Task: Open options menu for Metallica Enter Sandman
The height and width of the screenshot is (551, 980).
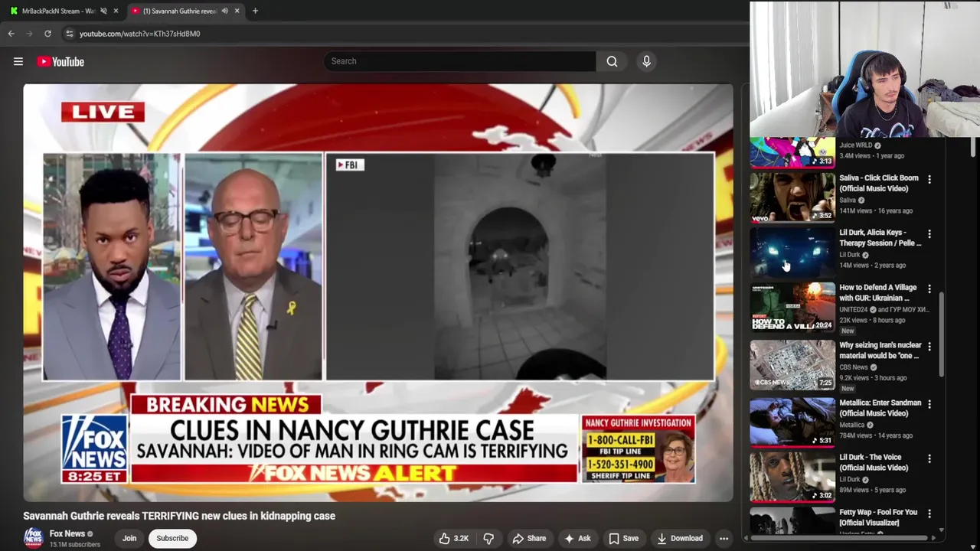Action: click(x=929, y=403)
